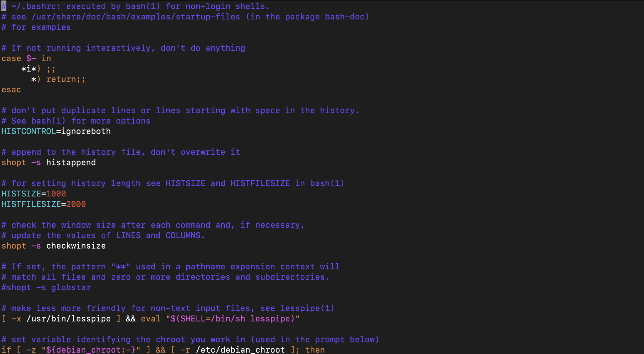Click the cursor at the first line's hash

coord(4,6)
